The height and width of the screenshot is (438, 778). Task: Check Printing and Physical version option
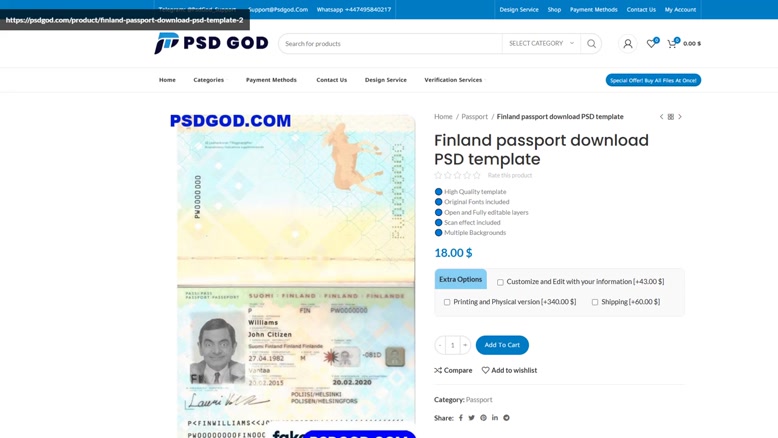coord(447,302)
